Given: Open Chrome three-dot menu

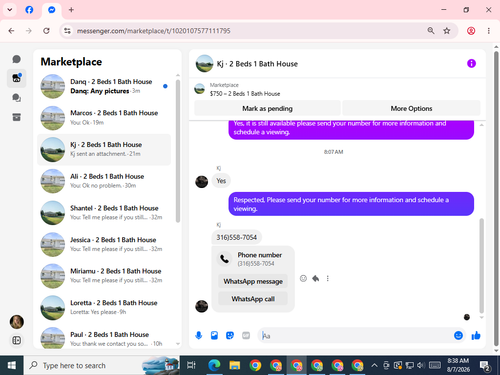Looking at the screenshot, I should pyautogui.click(x=489, y=31).
